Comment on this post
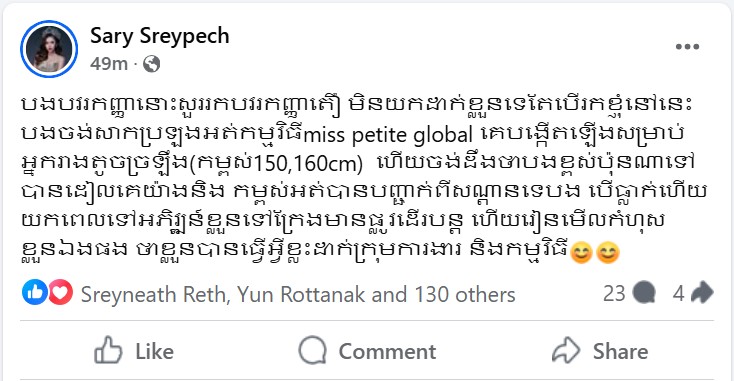 pyautogui.click(x=367, y=351)
